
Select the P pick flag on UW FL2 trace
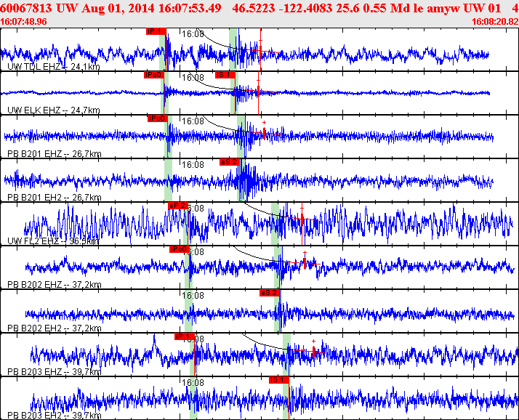(177, 206)
